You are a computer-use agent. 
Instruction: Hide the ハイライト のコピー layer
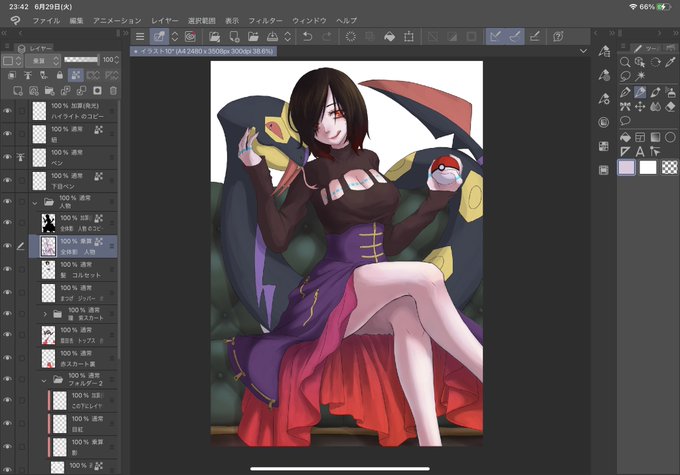(7, 111)
